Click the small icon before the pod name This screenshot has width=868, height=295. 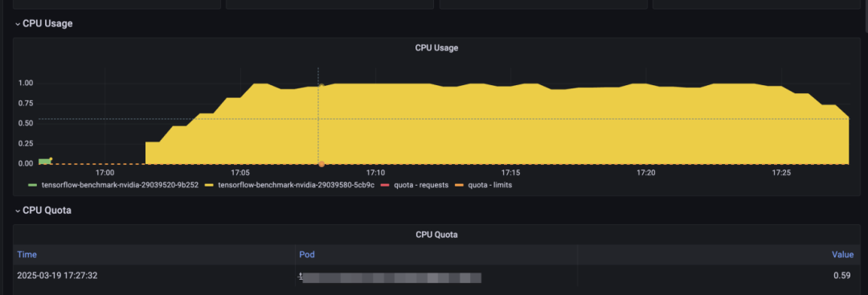[x=300, y=276]
